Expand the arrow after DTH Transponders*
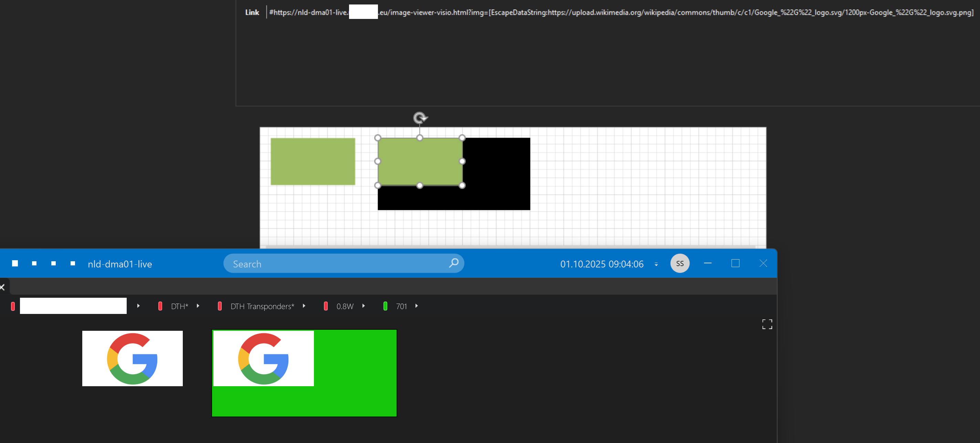 pyautogui.click(x=304, y=306)
